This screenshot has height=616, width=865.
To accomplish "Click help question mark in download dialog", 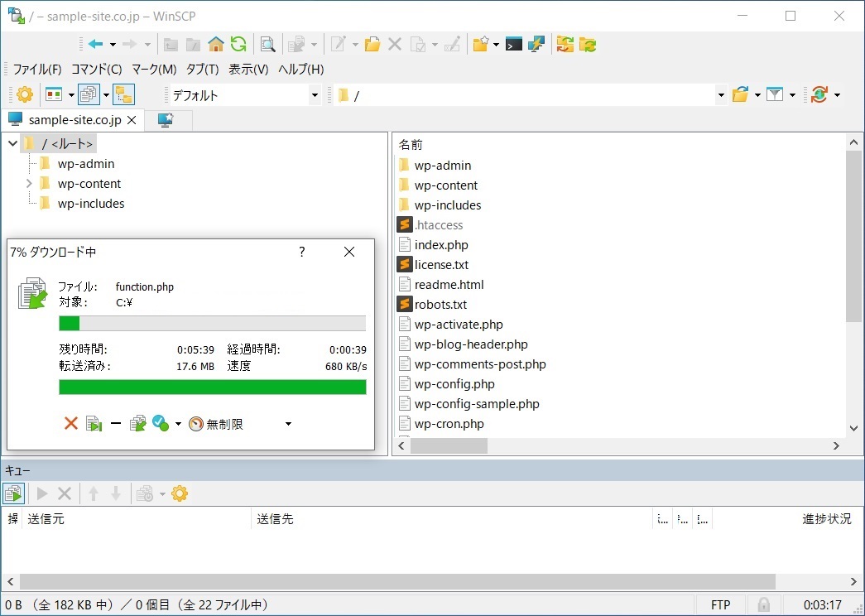I will click(x=302, y=252).
